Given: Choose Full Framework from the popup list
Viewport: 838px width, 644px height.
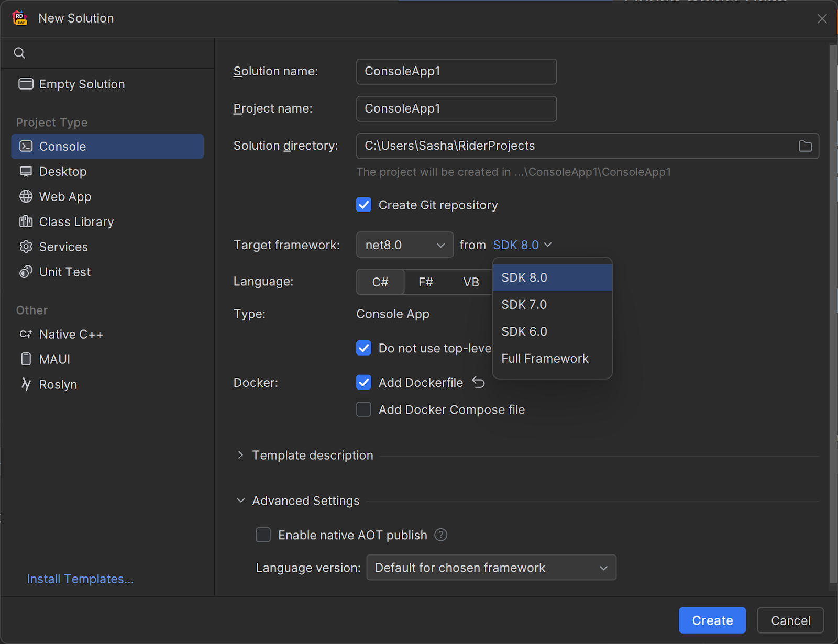Looking at the screenshot, I should coord(553,359).
